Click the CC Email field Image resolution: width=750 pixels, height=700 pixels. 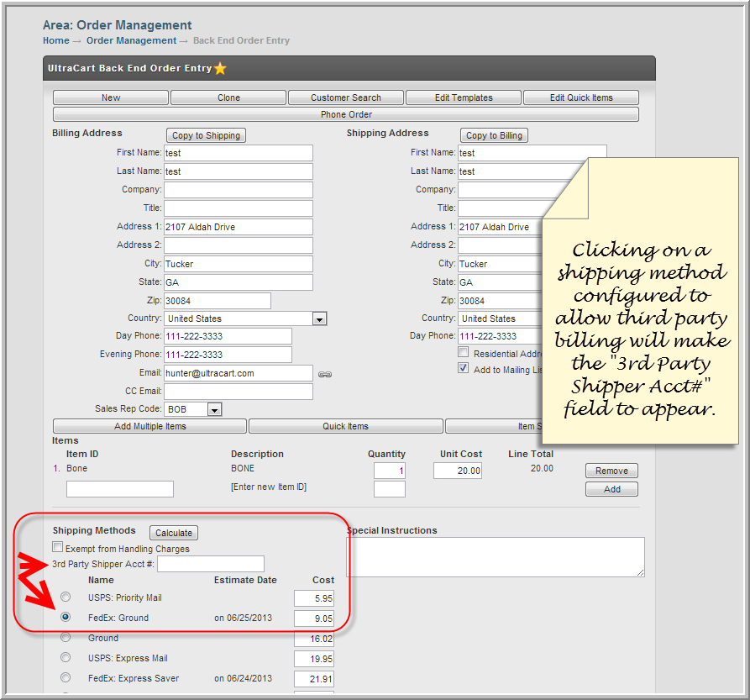pos(239,392)
